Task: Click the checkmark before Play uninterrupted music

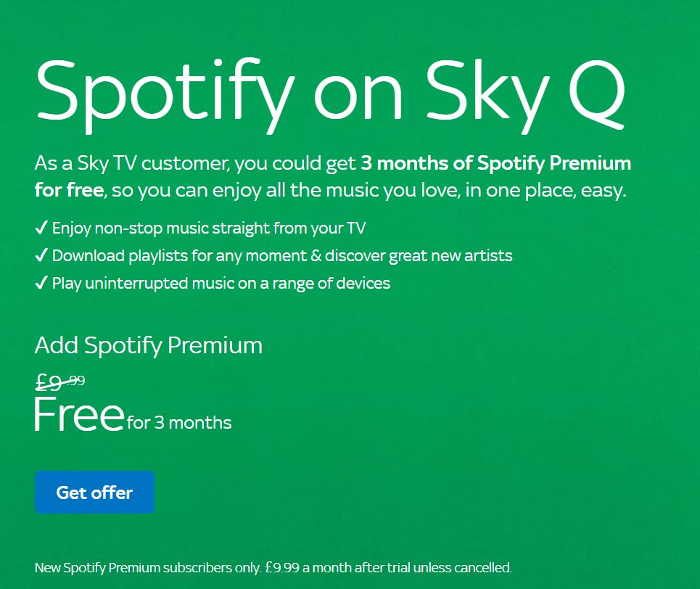Action: point(41,283)
